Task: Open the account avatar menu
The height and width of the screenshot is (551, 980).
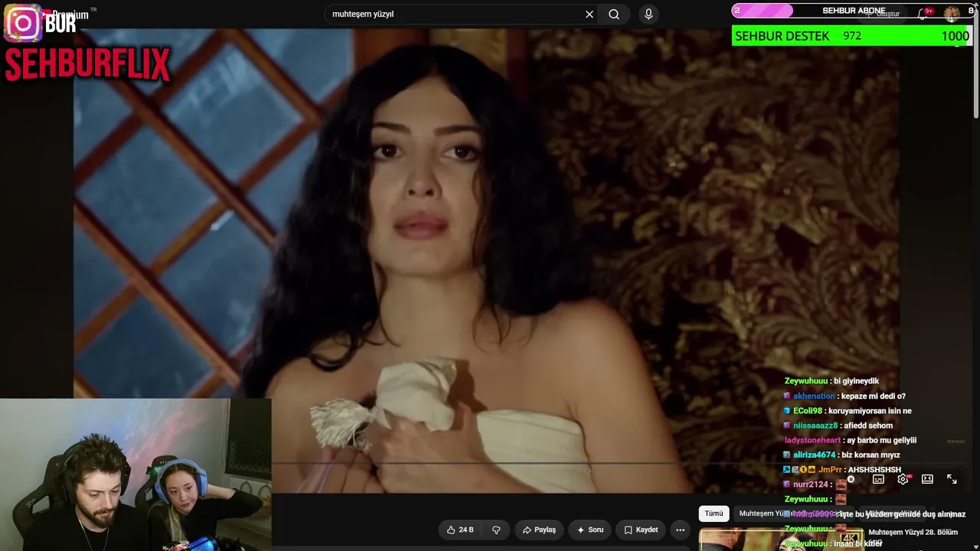Action: 952,13
